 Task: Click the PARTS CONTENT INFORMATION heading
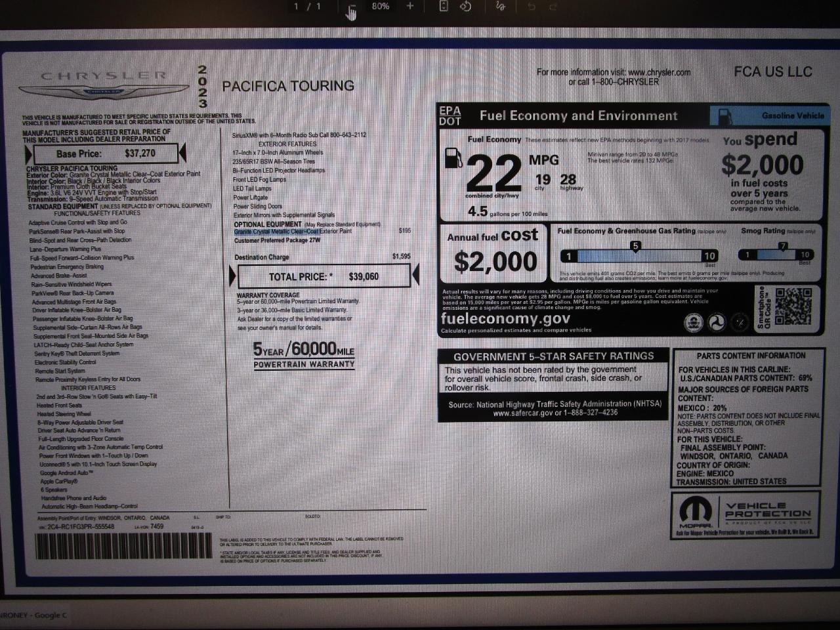click(751, 356)
